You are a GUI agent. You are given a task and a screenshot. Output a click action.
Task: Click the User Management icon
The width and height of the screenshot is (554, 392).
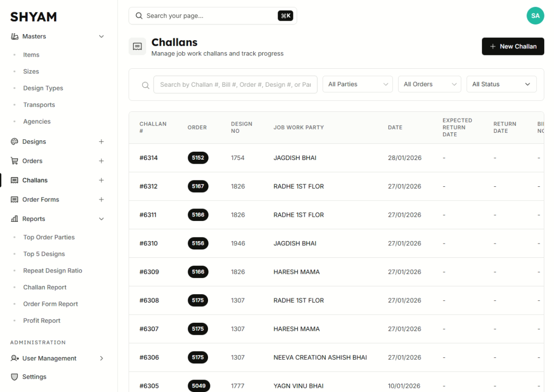click(14, 358)
